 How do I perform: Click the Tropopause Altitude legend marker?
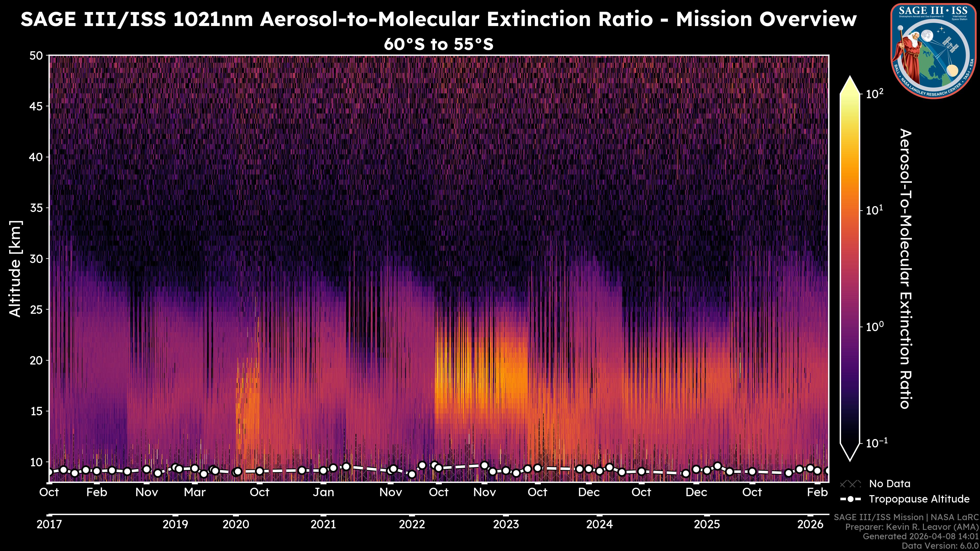pyautogui.click(x=850, y=499)
